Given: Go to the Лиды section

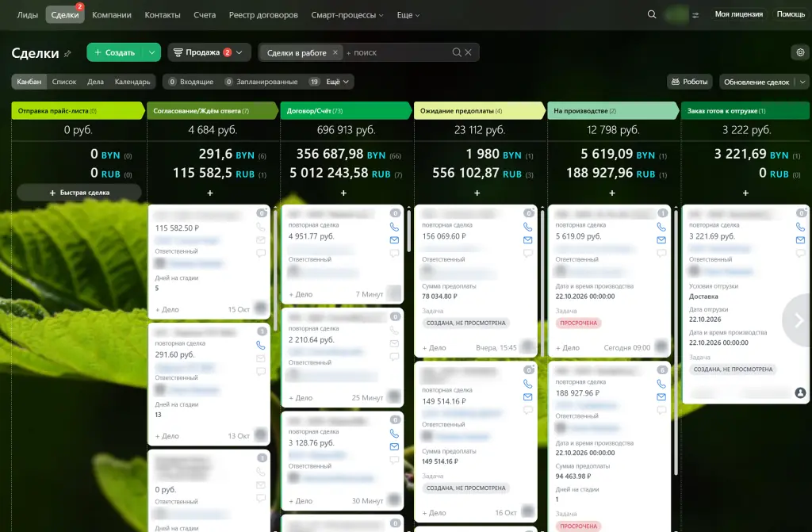Looking at the screenshot, I should (x=28, y=15).
